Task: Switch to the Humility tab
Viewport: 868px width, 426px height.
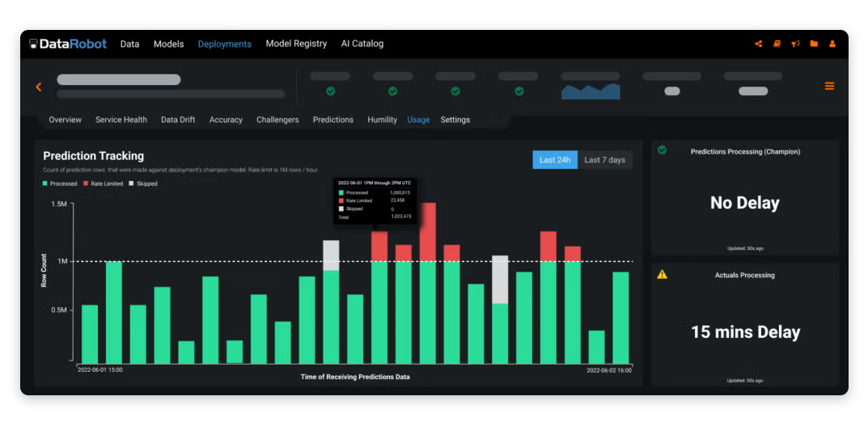Action: pos(383,120)
